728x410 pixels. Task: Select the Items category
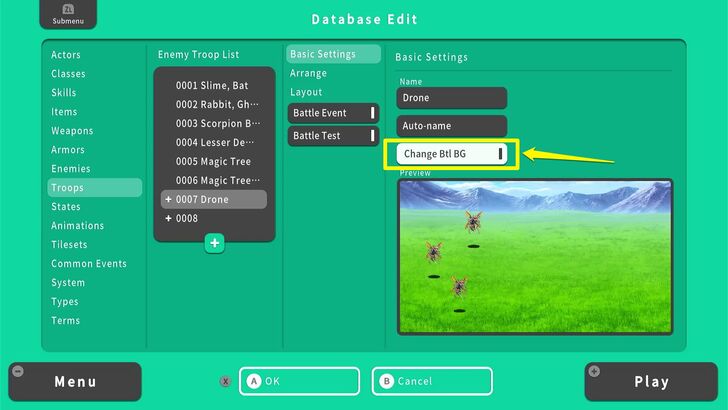pyautogui.click(x=64, y=112)
